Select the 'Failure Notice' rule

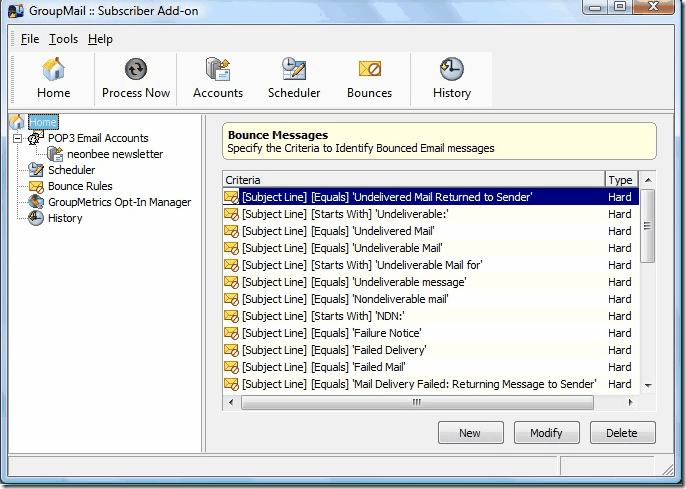[430, 333]
